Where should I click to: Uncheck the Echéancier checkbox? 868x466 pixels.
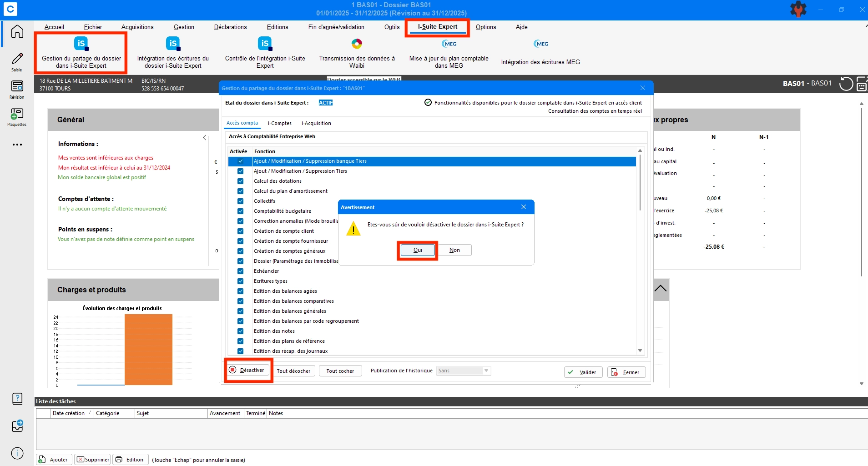pos(241,271)
